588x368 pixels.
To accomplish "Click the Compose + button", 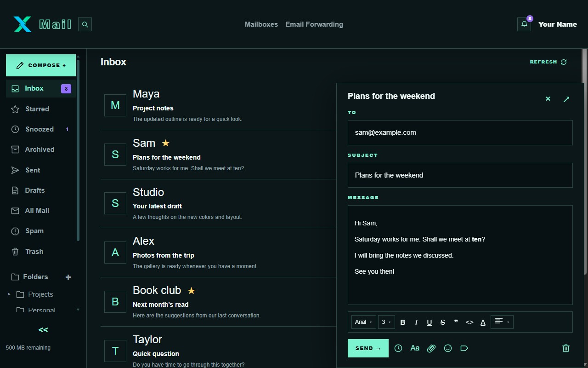I will [41, 65].
